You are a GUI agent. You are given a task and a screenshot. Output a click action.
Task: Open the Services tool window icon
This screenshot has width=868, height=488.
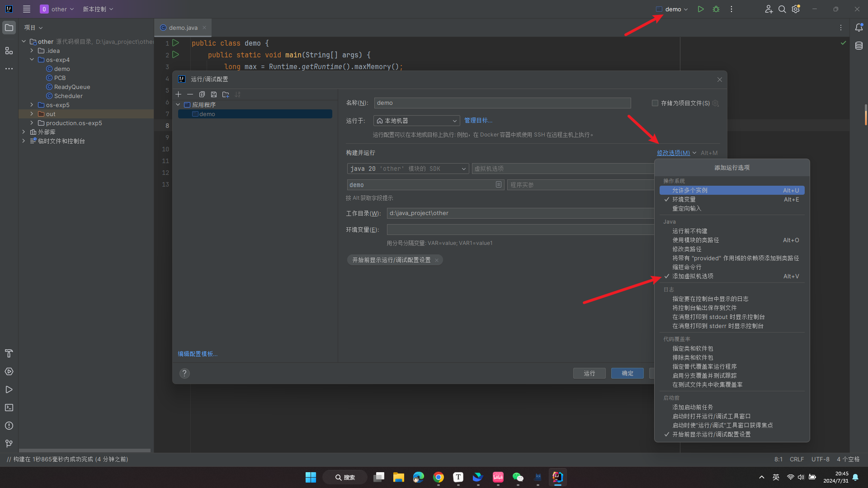point(9,371)
